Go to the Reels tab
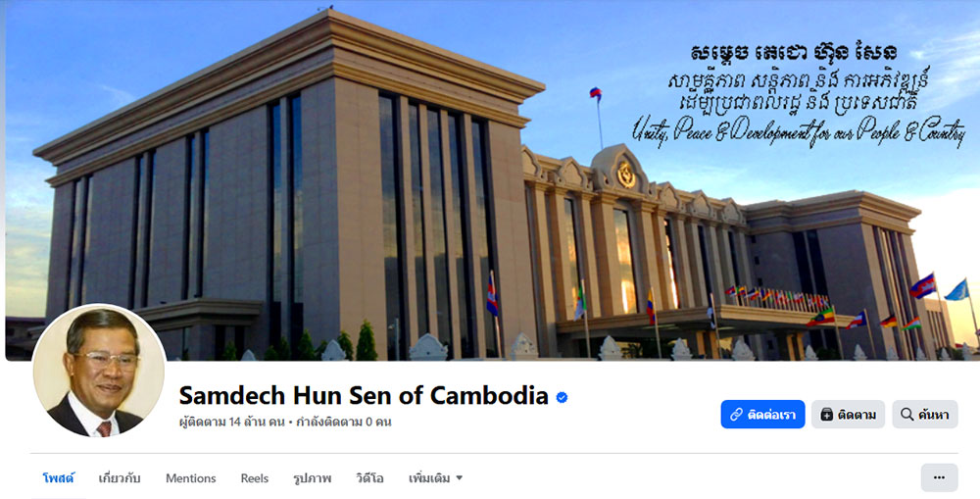980x499 pixels. tap(255, 478)
